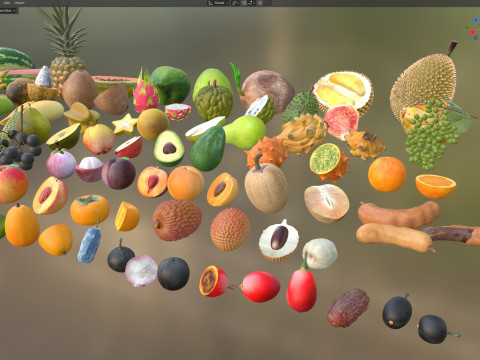Toggle proportional editing in the header

coord(260,3)
